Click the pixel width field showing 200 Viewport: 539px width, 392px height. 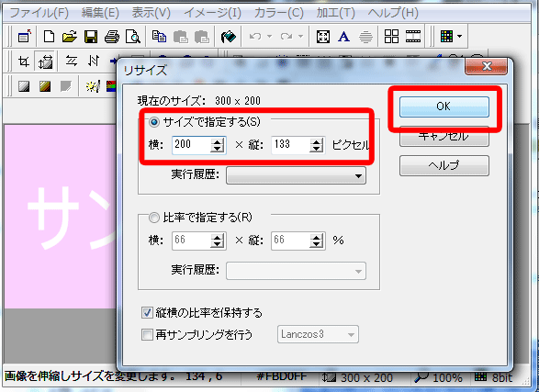pyautogui.click(x=192, y=145)
